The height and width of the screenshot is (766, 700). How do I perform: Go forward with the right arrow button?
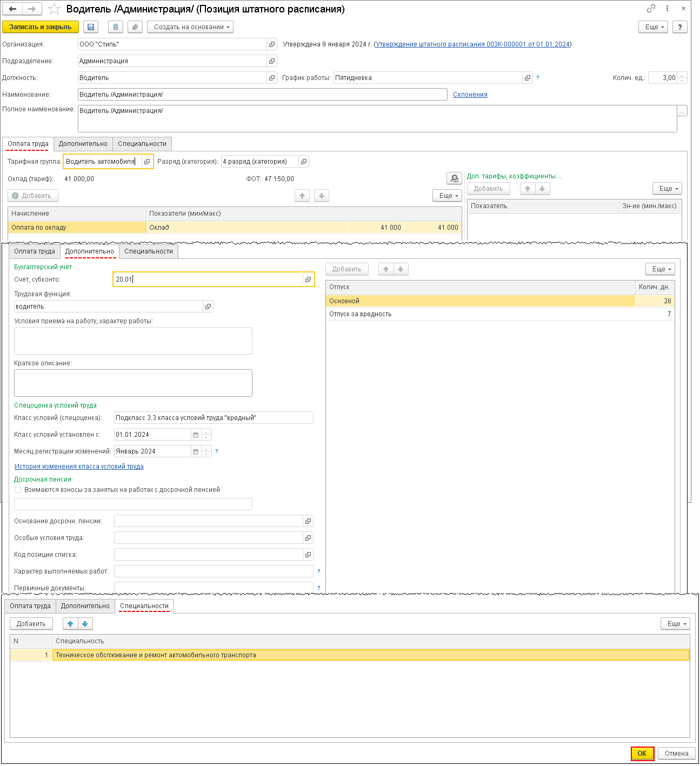tap(32, 9)
